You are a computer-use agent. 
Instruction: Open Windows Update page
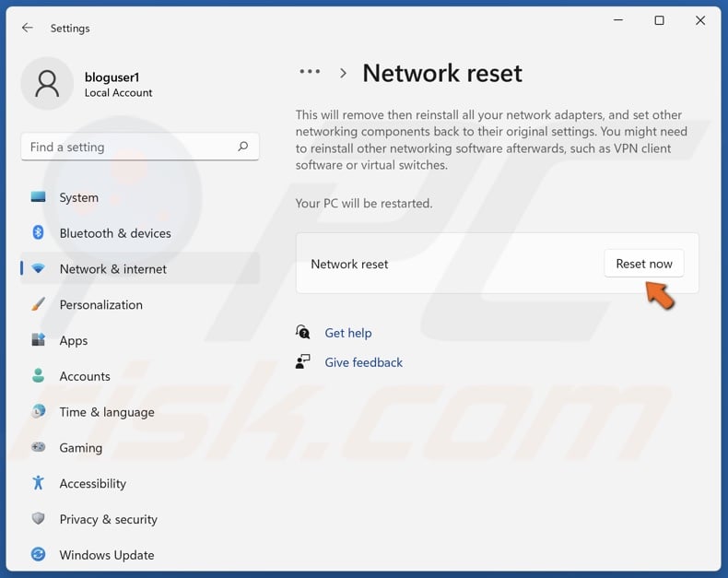pos(140,555)
